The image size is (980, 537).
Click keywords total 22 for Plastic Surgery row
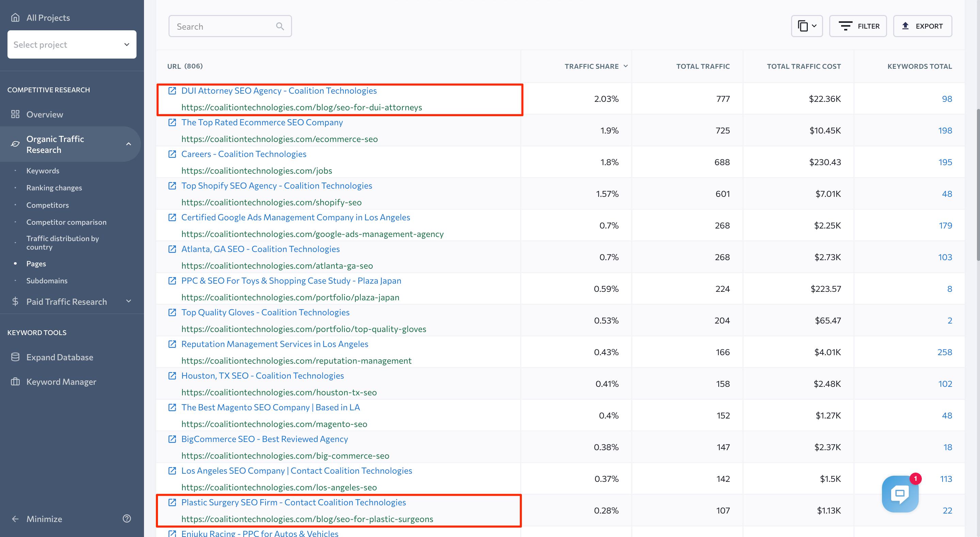[947, 510]
